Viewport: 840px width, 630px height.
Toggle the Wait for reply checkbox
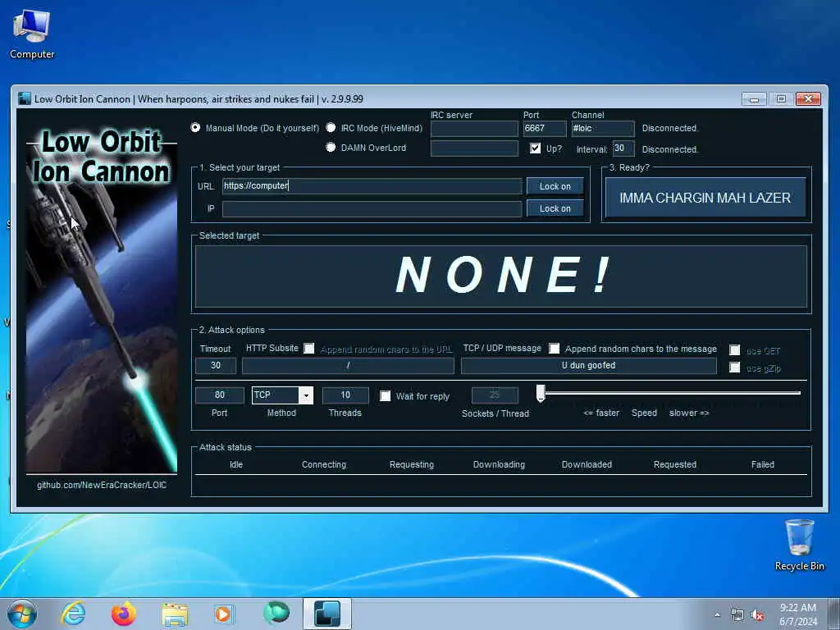click(386, 396)
